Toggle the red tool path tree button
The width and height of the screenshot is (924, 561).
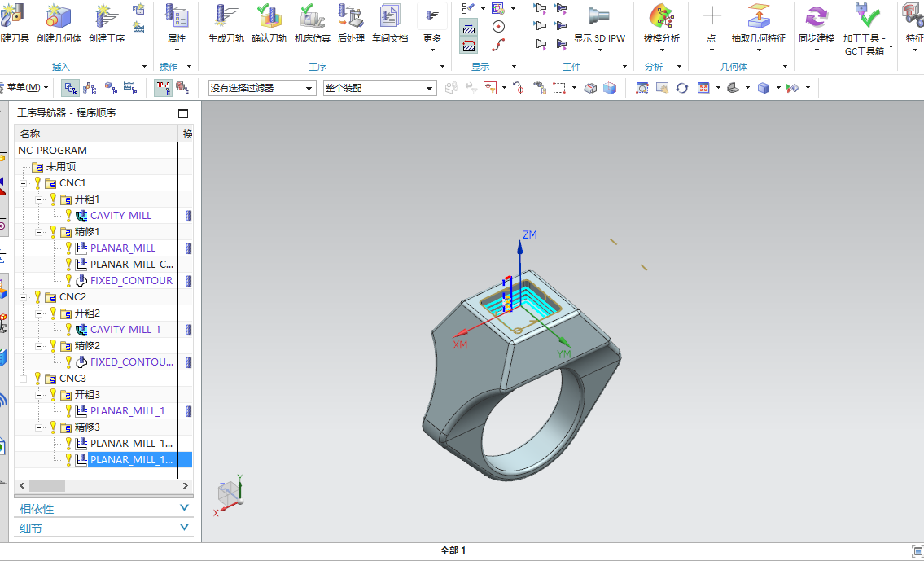(x=164, y=89)
